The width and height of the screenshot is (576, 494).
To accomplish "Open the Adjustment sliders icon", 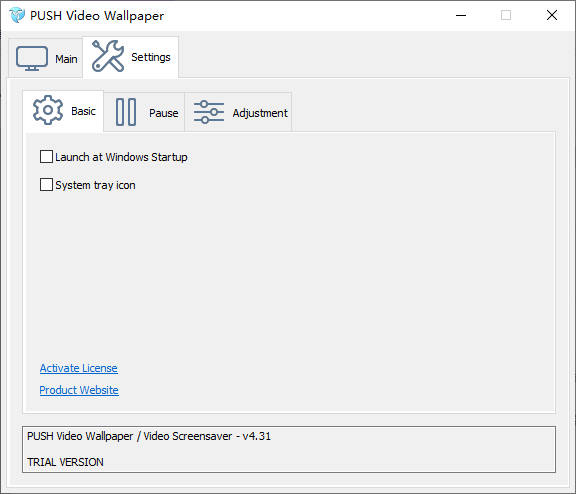I will tap(209, 112).
